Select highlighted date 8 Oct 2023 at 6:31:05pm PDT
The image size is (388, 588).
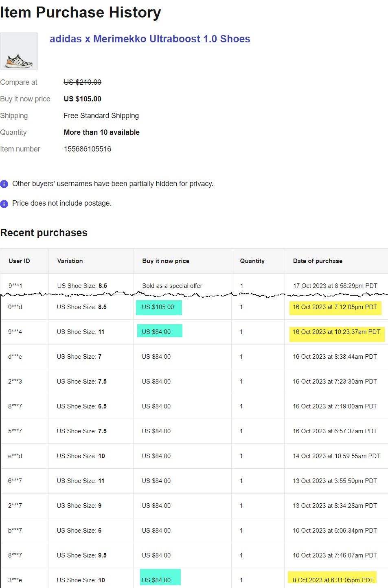click(333, 580)
